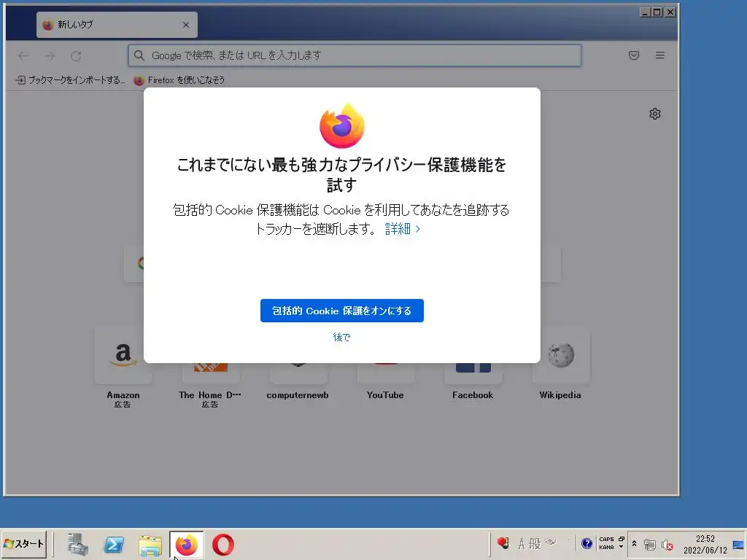Click the 後で (later) link

pyautogui.click(x=341, y=337)
